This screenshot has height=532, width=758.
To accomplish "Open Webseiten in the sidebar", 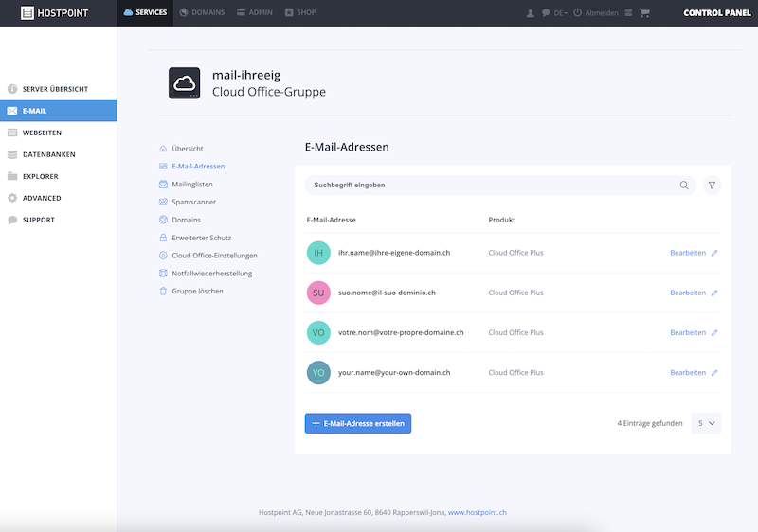I will (58, 133).
